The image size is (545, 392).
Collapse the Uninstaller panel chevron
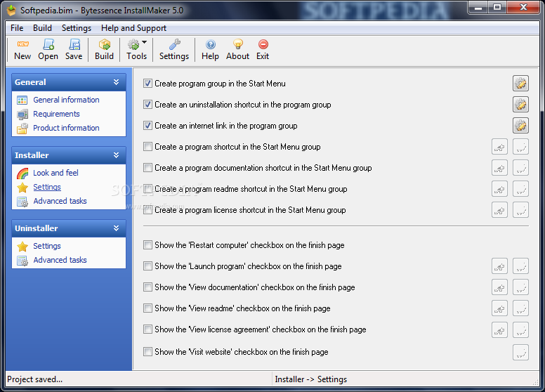116,228
